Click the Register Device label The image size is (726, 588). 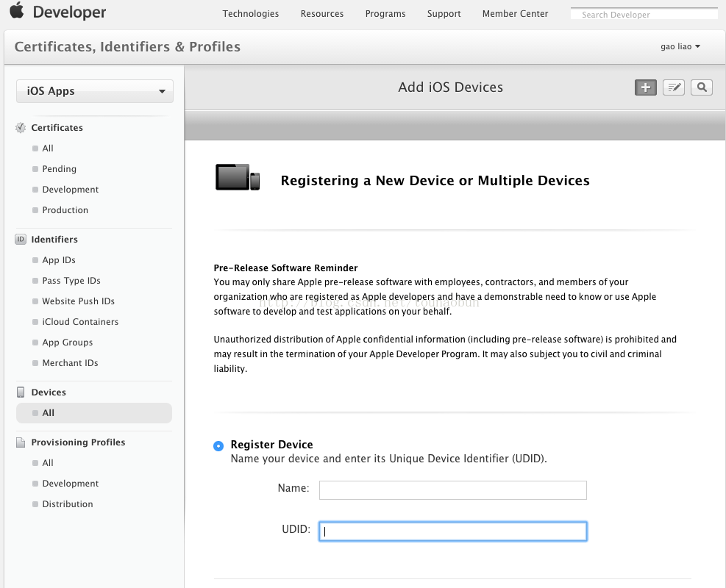click(x=271, y=445)
